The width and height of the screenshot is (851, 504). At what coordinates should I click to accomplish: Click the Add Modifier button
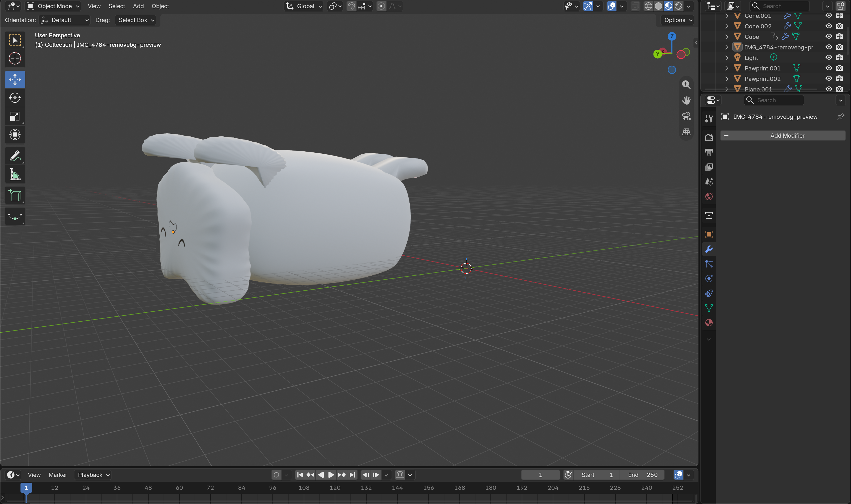coord(783,136)
